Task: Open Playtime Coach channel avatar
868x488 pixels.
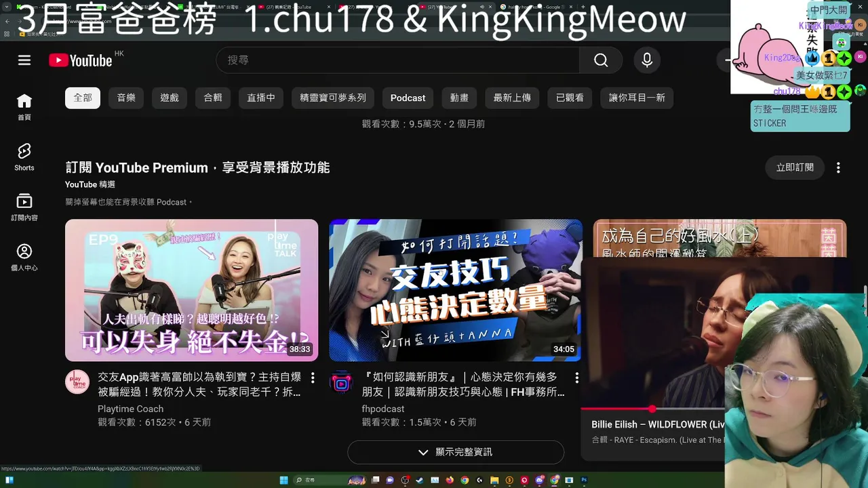Action: (x=77, y=382)
